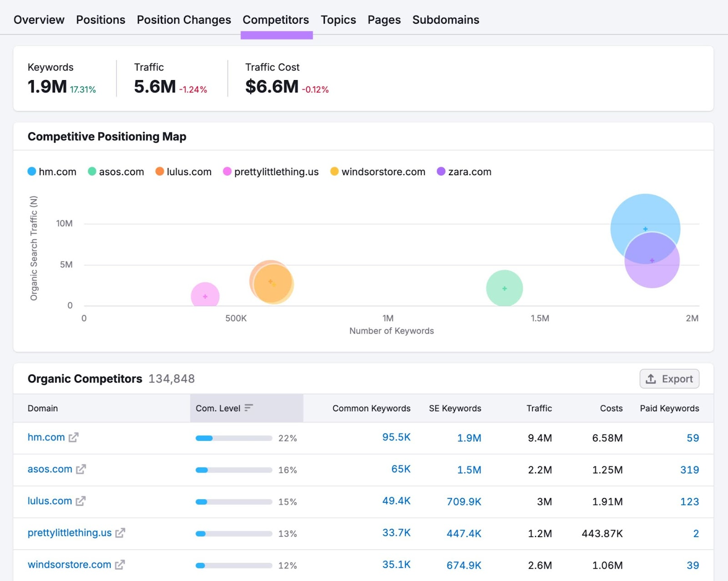Toggle hm.com in the chart legend
Screen dimensions: 728x581
pos(52,172)
